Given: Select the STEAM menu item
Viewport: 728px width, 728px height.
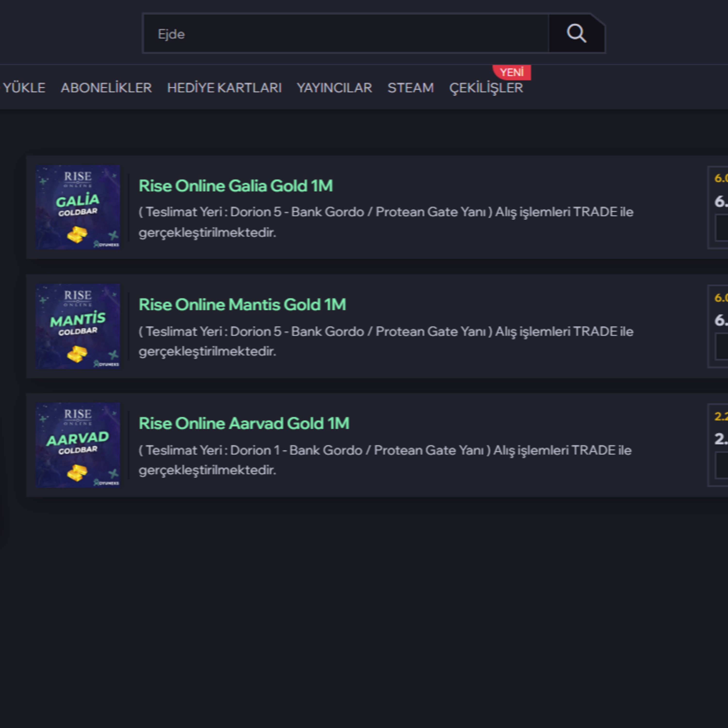Looking at the screenshot, I should 411,88.
